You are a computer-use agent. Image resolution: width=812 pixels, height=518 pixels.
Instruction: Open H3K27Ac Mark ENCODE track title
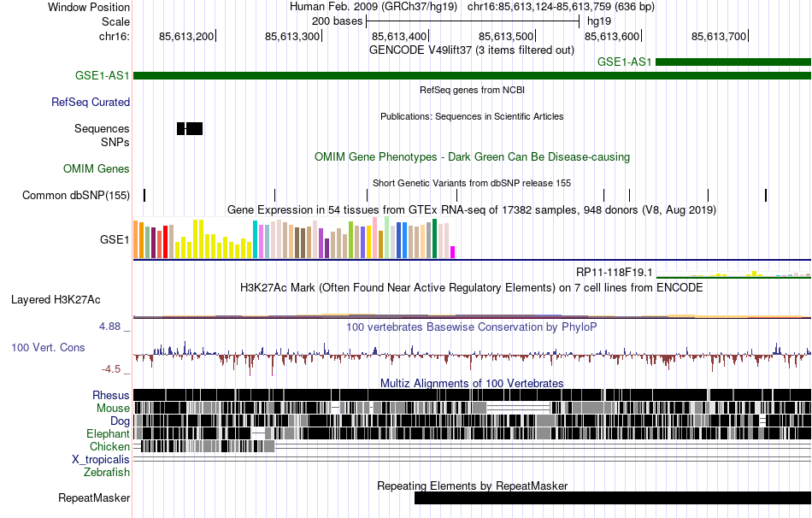point(472,288)
